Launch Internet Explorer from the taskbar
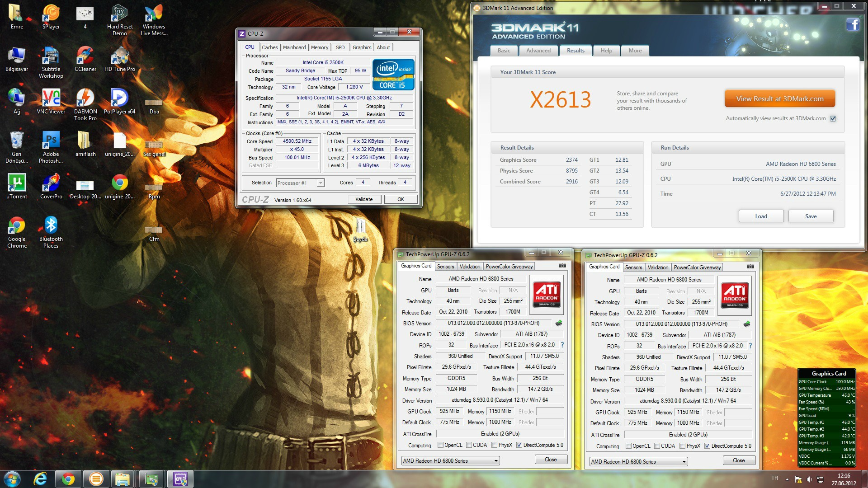Image resolution: width=868 pixels, height=488 pixels. coord(41,479)
